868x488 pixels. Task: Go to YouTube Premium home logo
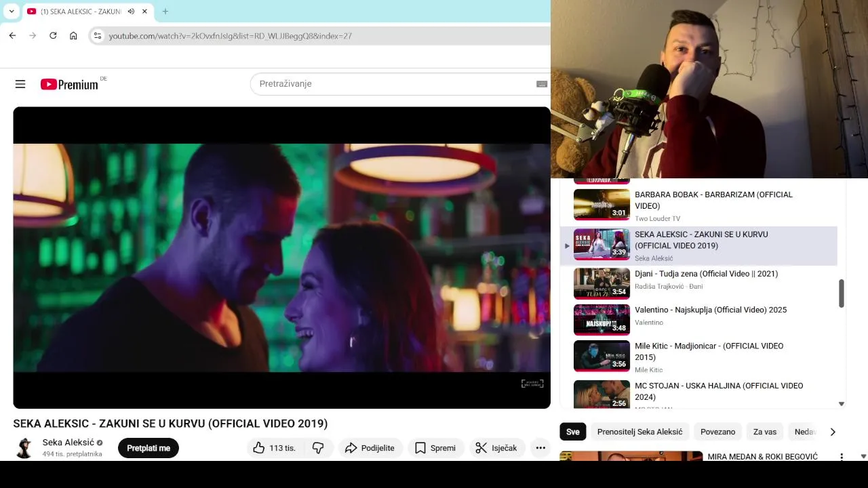click(x=69, y=84)
